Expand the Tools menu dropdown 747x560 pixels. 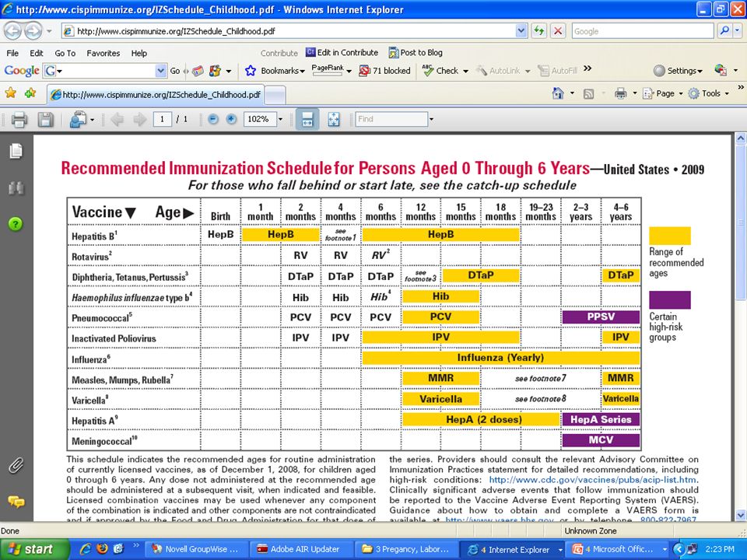[x=727, y=94]
